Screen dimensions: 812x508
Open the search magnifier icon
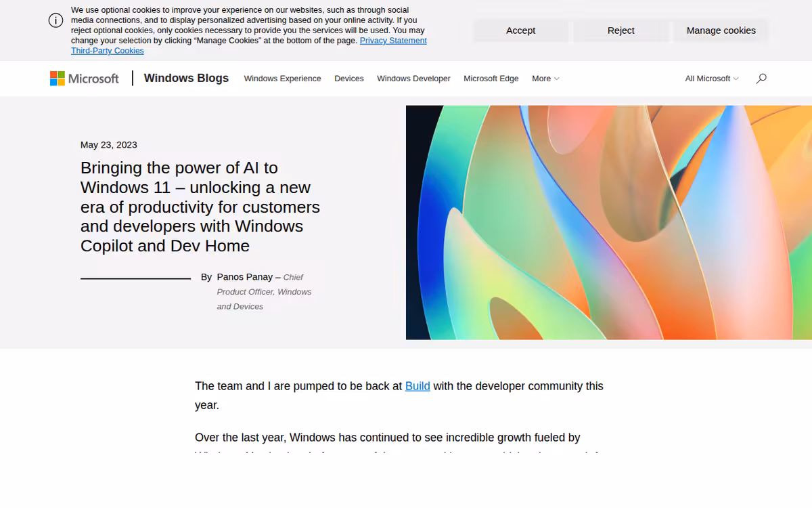pyautogui.click(x=761, y=79)
